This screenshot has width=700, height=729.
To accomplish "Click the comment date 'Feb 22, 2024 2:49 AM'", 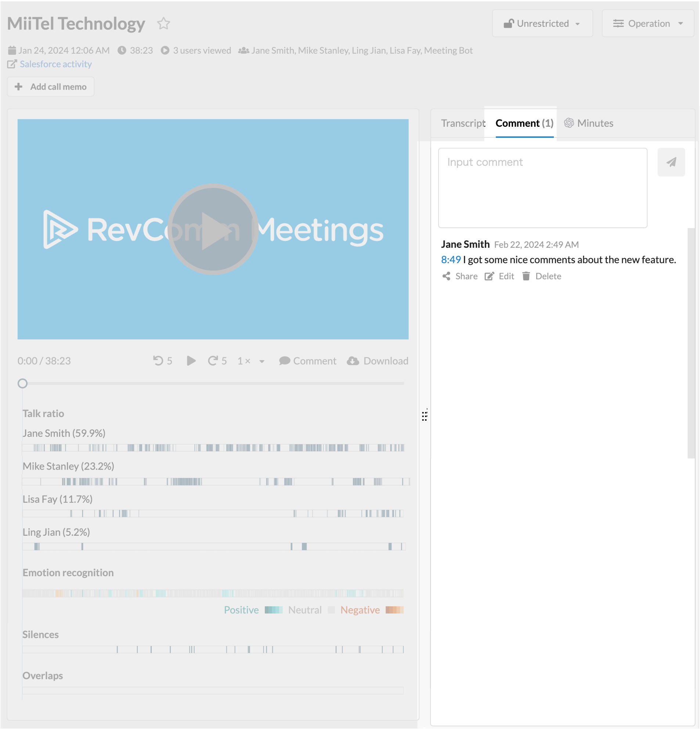I will pos(536,245).
